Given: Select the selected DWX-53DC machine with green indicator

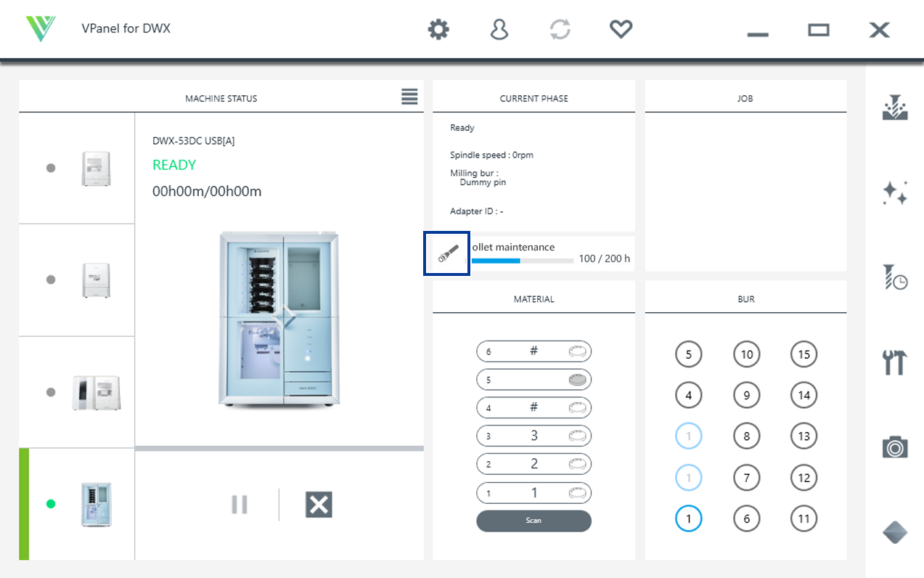Looking at the screenshot, I should (77, 504).
